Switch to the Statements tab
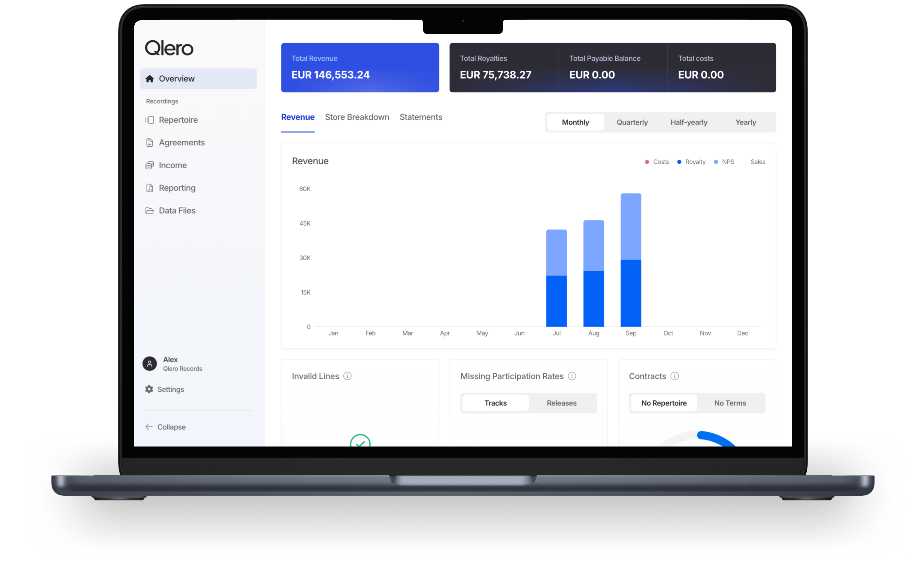This screenshot has height=578, width=924. 421,117
